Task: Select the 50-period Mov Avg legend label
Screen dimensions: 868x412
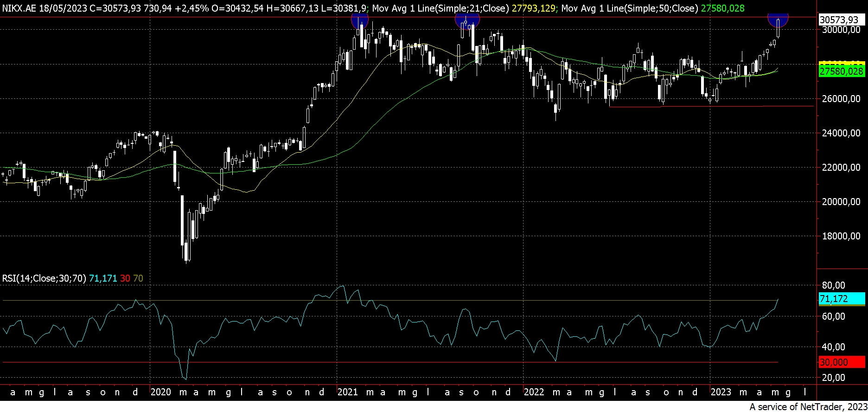Action: [630, 8]
